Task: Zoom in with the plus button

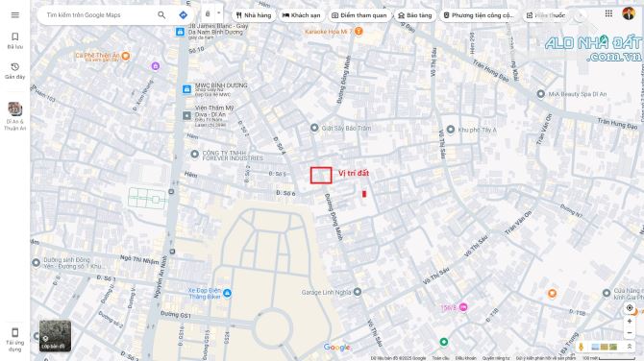Action: pos(630,322)
